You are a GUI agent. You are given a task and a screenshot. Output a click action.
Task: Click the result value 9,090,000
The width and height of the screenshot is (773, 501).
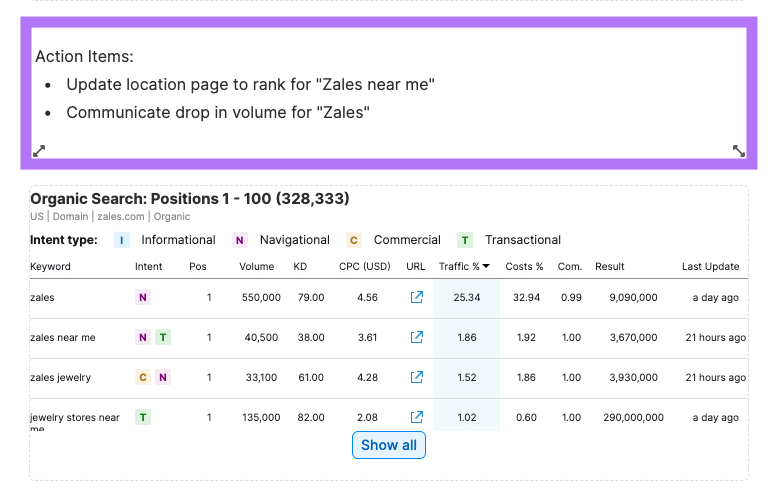coord(633,297)
